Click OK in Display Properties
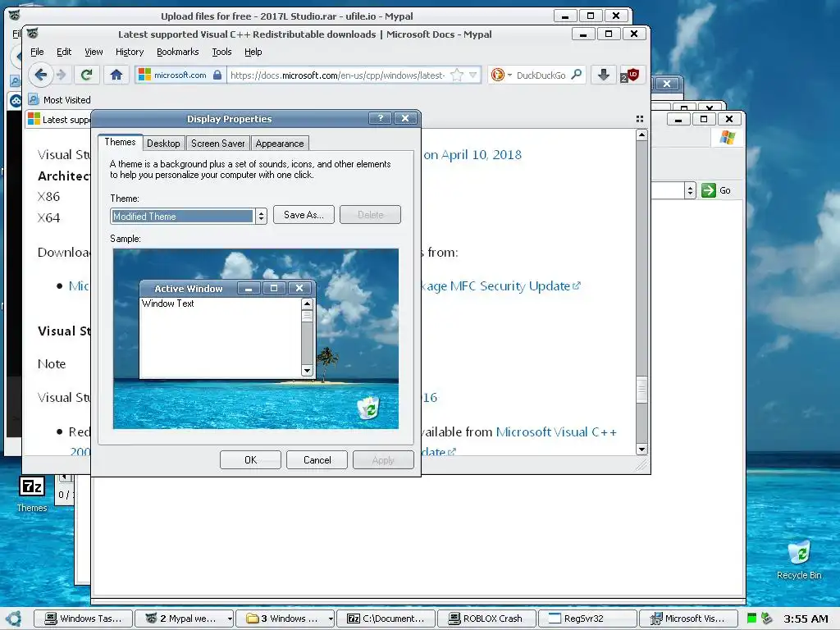This screenshot has height=630, width=840. click(x=250, y=460)
